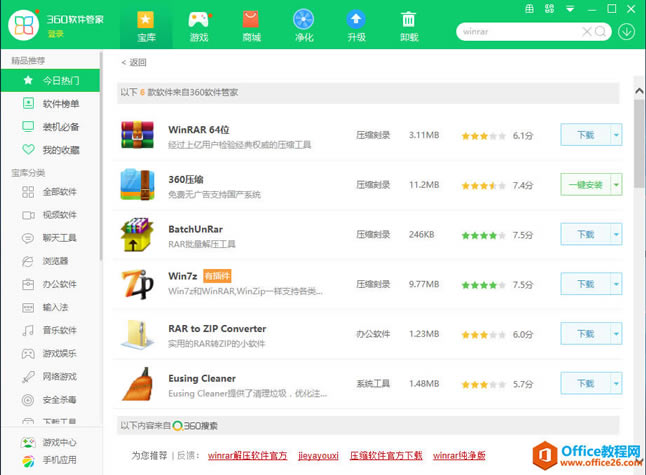Open 装机必备 essentials list
The height and width of the screenshot is (475, 646).
50,126
